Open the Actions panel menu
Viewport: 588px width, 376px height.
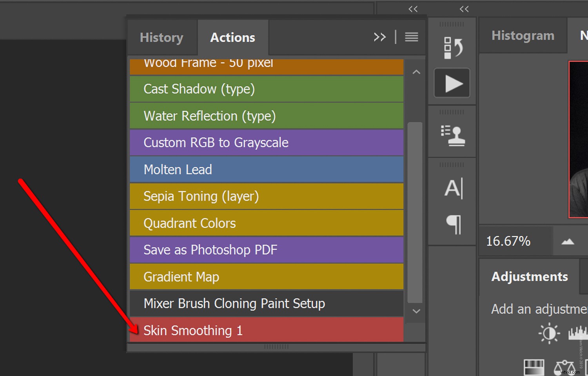pos(411,37)
